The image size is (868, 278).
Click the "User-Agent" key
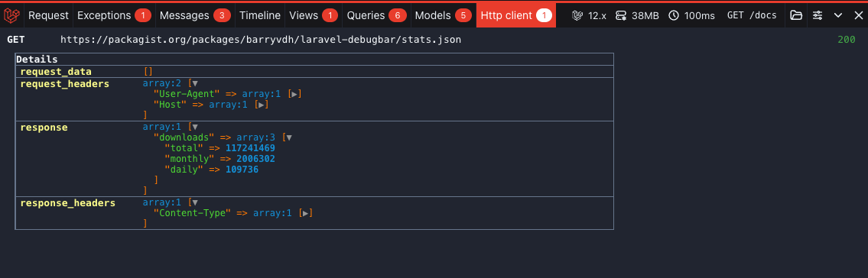tap(187, 94)
